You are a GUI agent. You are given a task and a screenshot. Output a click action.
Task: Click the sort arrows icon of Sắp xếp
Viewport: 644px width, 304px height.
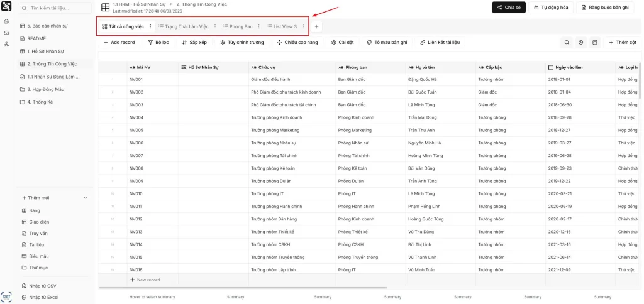click(184, 42)
